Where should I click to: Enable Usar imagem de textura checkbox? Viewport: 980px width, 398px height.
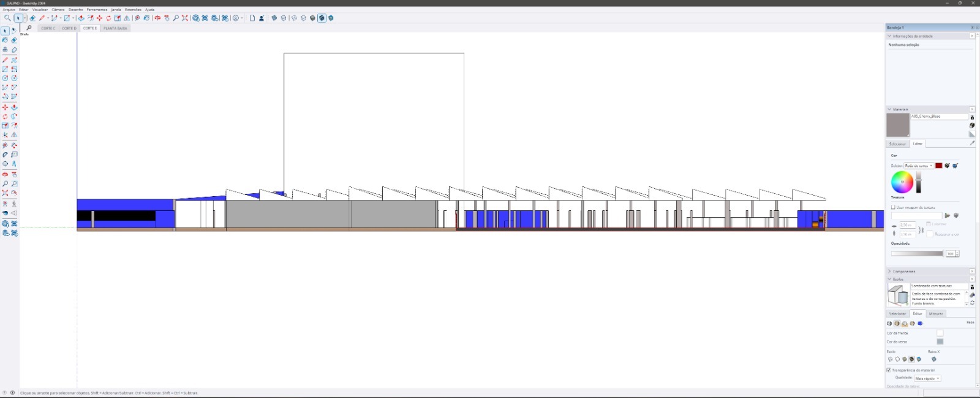pos(893,207)
